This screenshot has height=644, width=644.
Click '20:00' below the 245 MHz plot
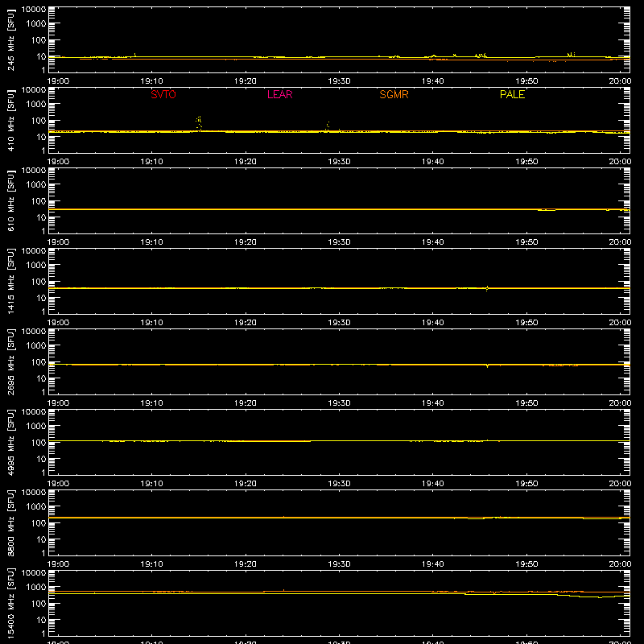click(x=620, y=81)
